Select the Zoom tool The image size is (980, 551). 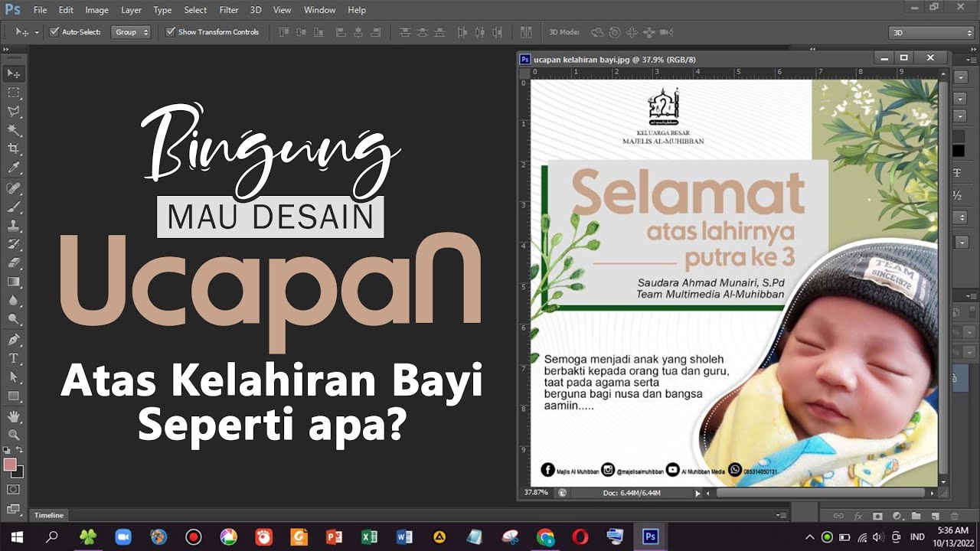(14, 435)
